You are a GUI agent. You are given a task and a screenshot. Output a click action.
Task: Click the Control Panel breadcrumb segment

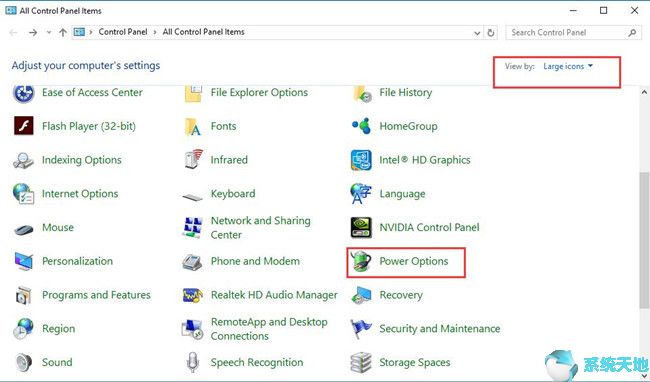pyautogui.click(x=123, y=32)
